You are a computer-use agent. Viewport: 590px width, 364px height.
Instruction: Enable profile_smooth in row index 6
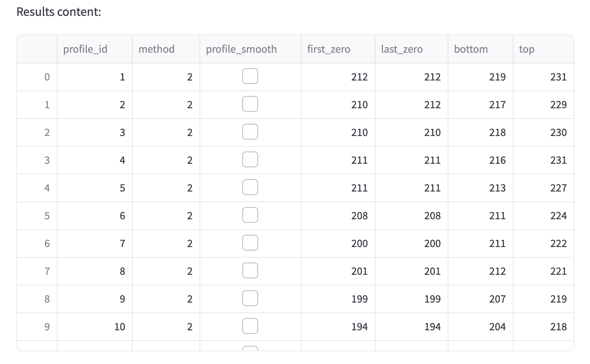pos(250,243)
